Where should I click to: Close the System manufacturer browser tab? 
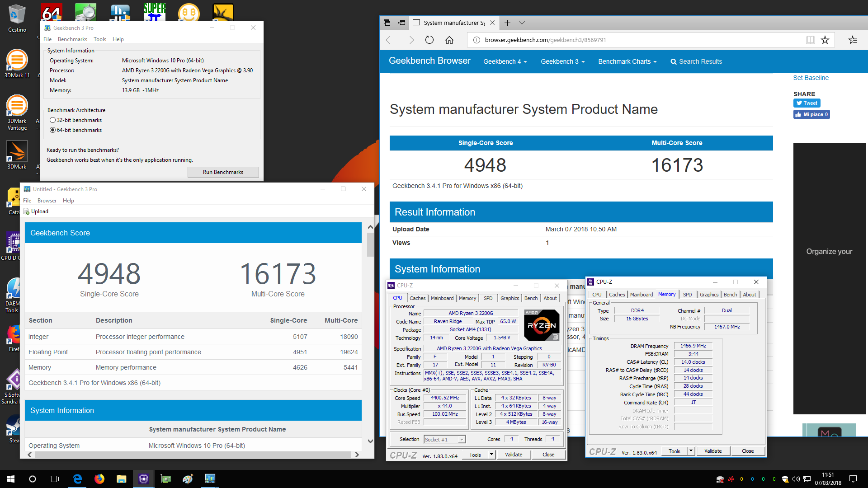coord(492,23)
